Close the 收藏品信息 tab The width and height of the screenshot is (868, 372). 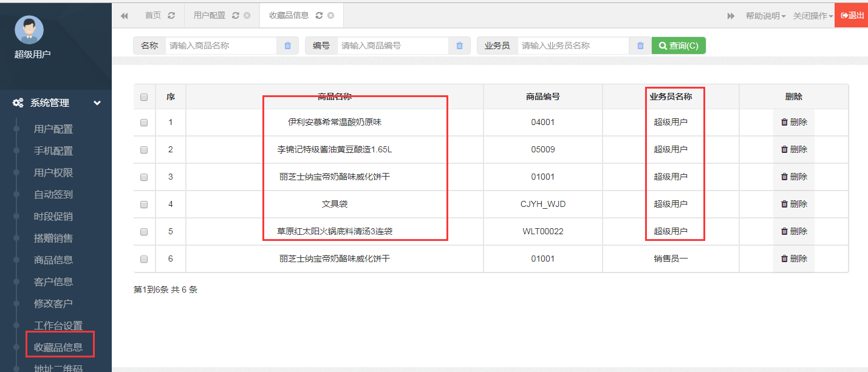pyautogui.click(x=330, y=16)
